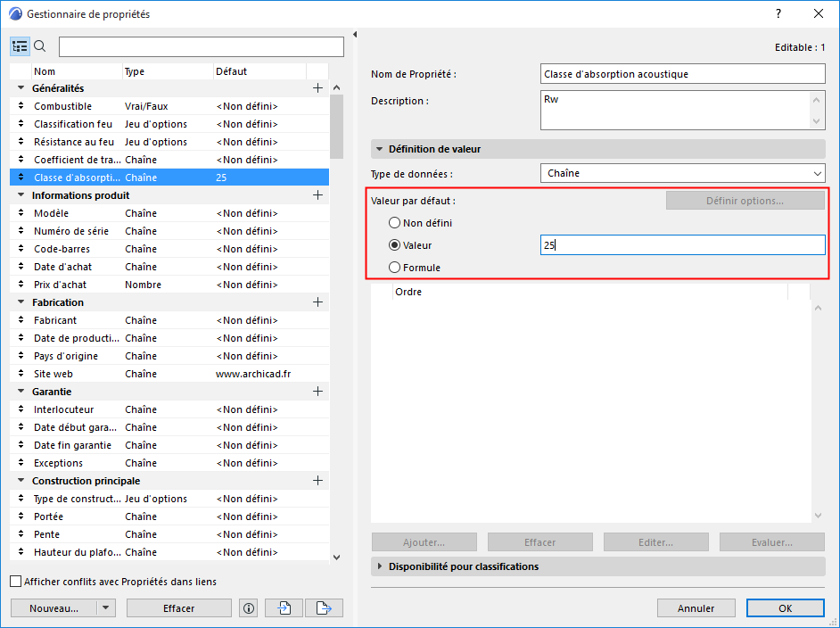Select the Type de construct... property
Viewport: 840px width, 628px height.
tap(169, 499)
